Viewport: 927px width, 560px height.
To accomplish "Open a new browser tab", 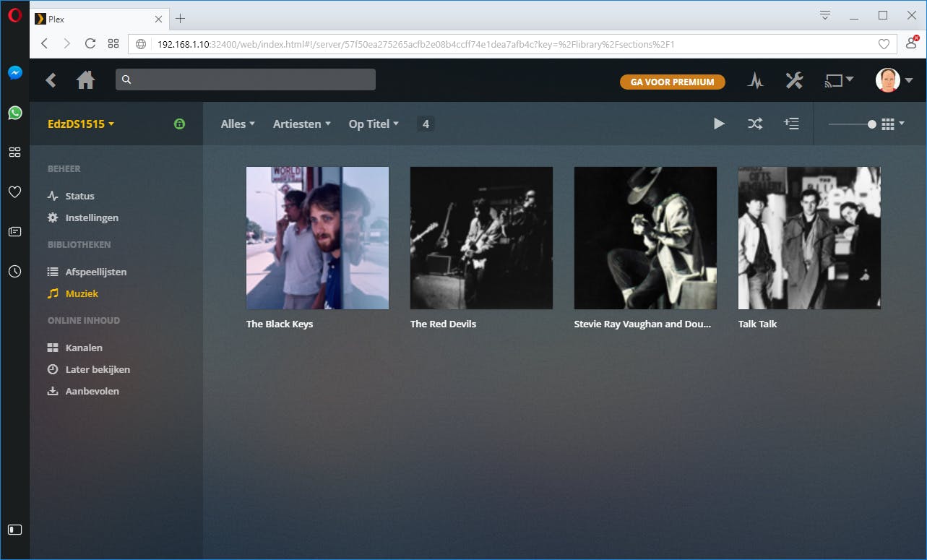I will tap(181, 19).
